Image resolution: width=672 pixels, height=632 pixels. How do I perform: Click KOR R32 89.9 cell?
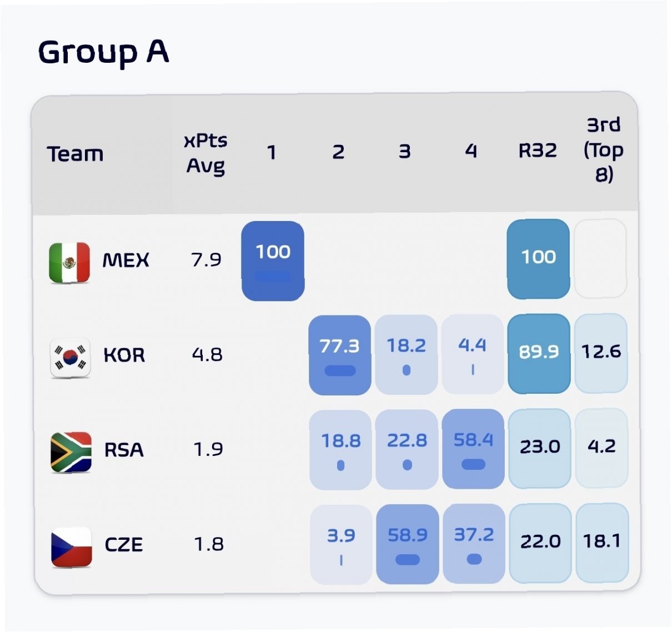click(x=539, y=354)
